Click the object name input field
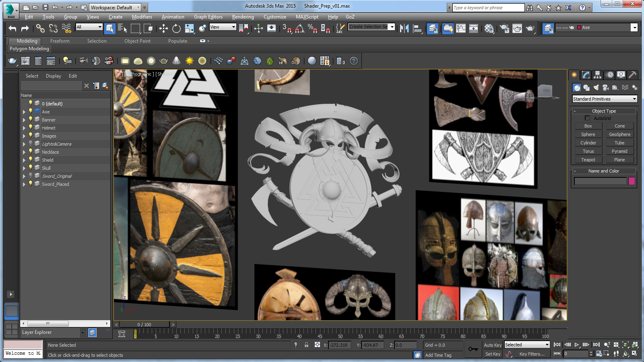Image resolution: width=644 pixels, height=362 pixels. pyautogui.click(x=600, y=181)
